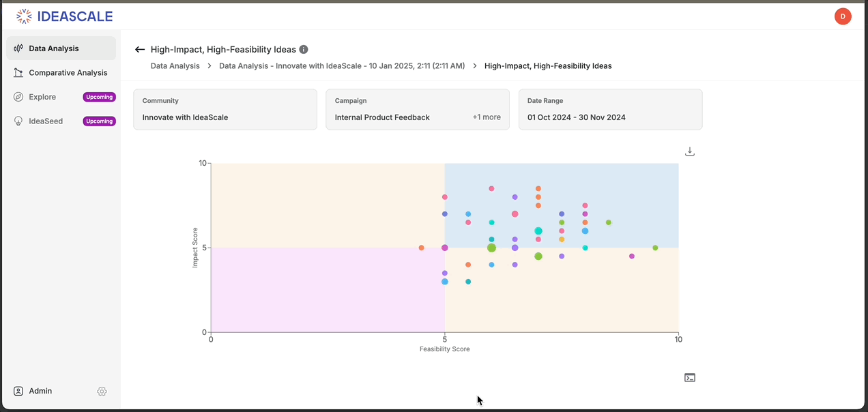Click the last breadcrumb High-Impact, High-Feasibility Ideas
Screen dimensions: 868x412
point(548,66)
